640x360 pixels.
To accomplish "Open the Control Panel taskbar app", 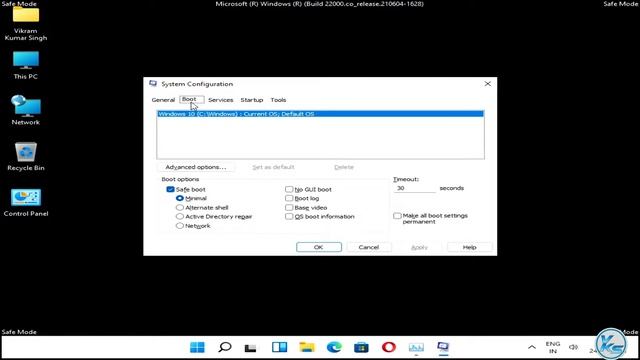I will pyautogui.click(x=416, y=347).
